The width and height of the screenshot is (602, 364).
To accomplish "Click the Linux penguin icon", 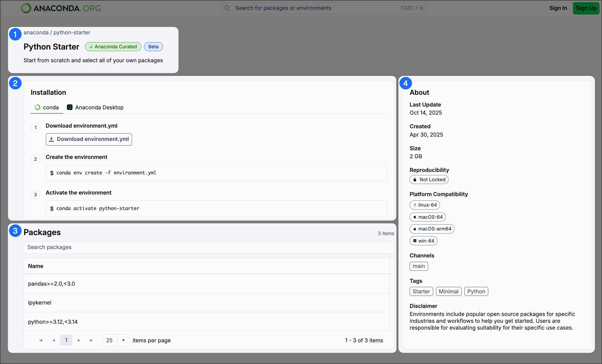I will pos(415,205).
